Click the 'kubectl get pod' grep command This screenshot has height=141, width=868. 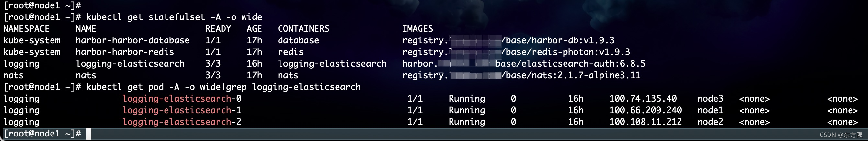tap(223, 87)
